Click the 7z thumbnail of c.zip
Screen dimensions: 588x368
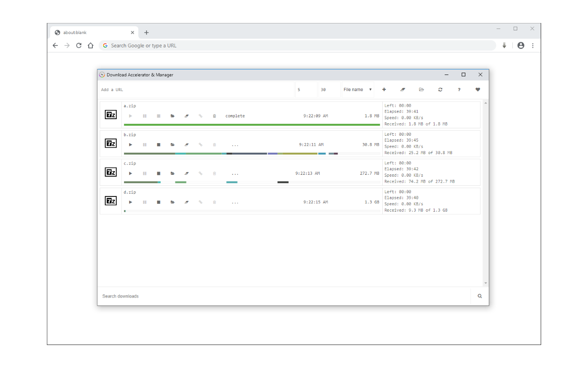[111, 172]
